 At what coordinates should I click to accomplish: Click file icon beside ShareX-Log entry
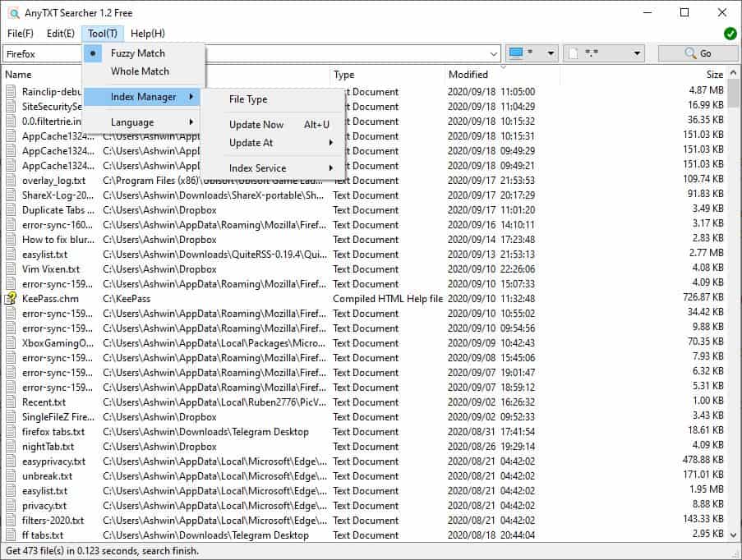[11, 195]
